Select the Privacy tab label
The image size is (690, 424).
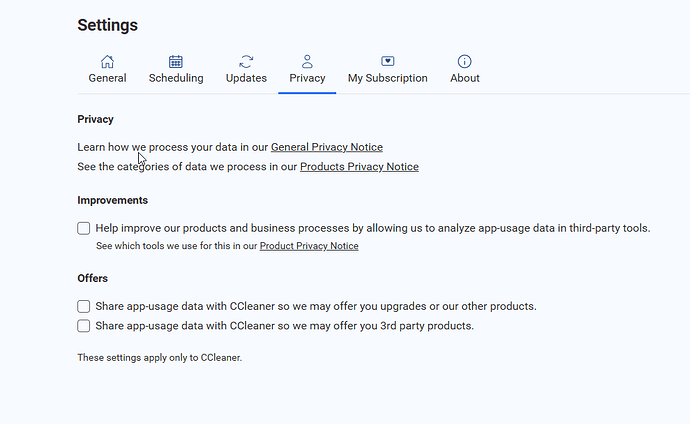tap(307, 78)
